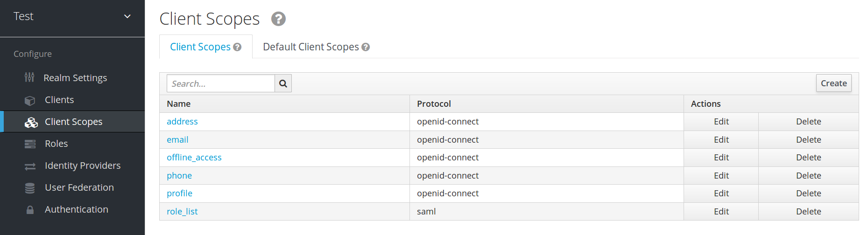Open help icon beside Client Scopes heading
Screen dimensions: 868x235
coord(278,19)
